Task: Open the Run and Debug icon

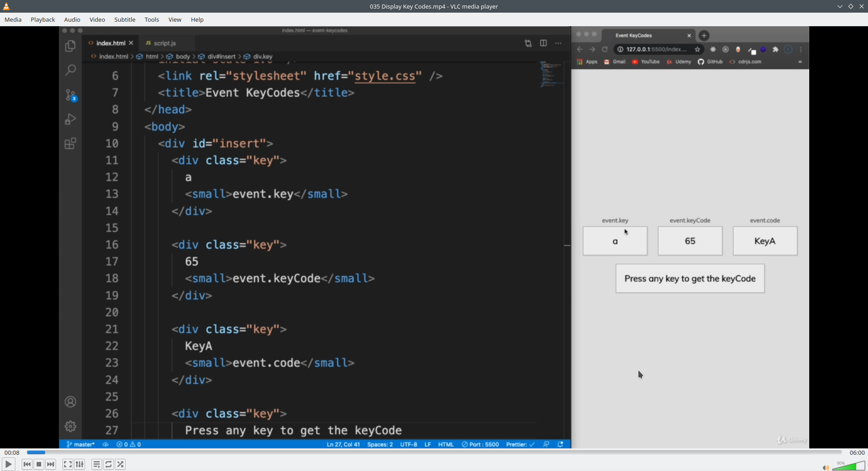Action: tap(71, 119)
